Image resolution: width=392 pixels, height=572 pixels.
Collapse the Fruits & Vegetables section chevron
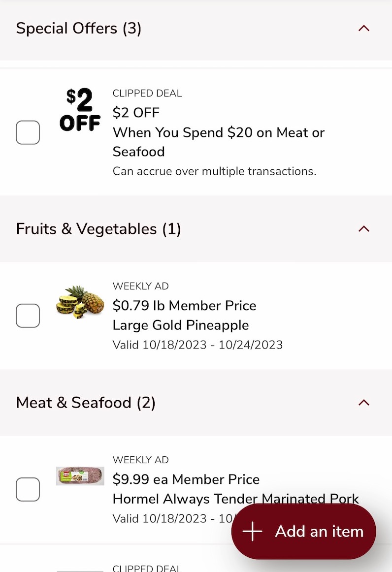364,229
